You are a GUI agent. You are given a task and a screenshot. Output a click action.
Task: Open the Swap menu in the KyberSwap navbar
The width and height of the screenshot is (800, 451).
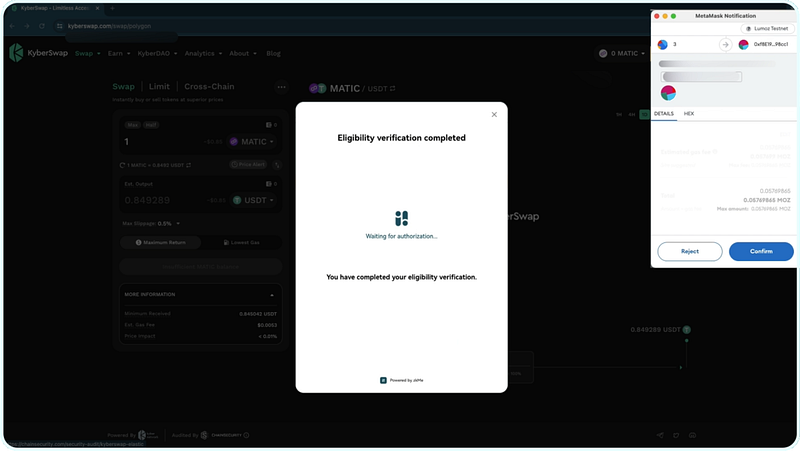(87, 53)
